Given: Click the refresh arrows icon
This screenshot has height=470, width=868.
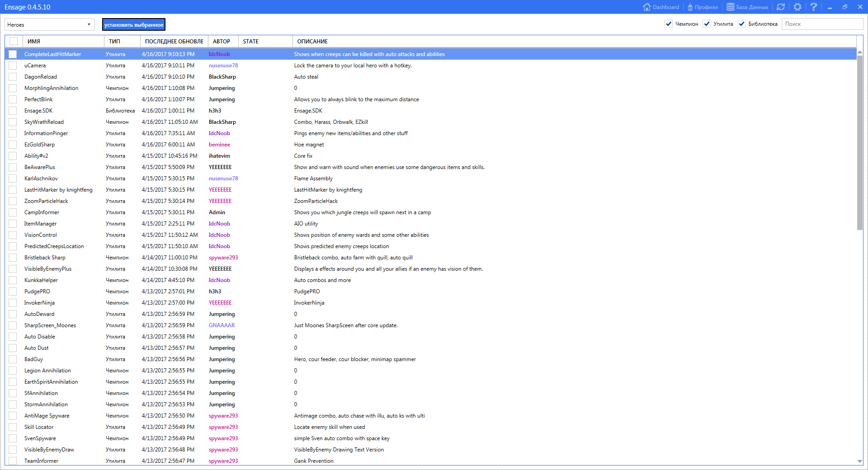Looking at the screenshot, I should (781, 7).
